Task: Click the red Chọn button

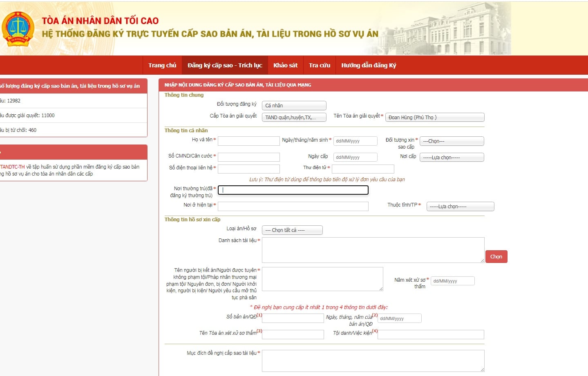Action: [496, 256]
